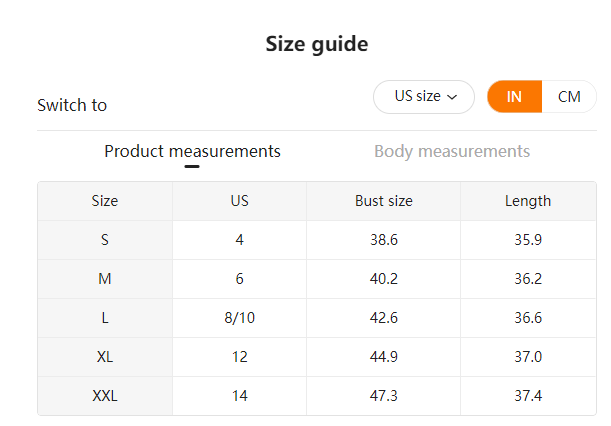This screenshot has height=426, width=611.
Task: Click the chevron arrow beside US size
Action: [453, 97]
